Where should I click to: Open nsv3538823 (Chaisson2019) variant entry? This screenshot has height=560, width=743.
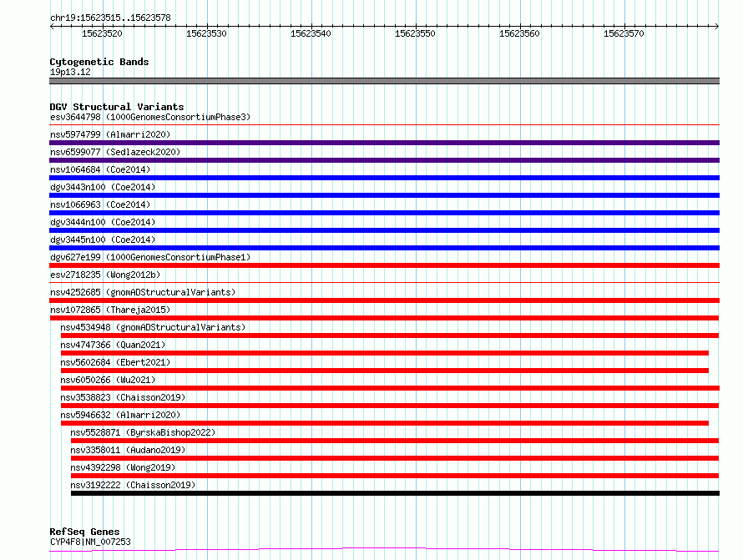point(123,397)
